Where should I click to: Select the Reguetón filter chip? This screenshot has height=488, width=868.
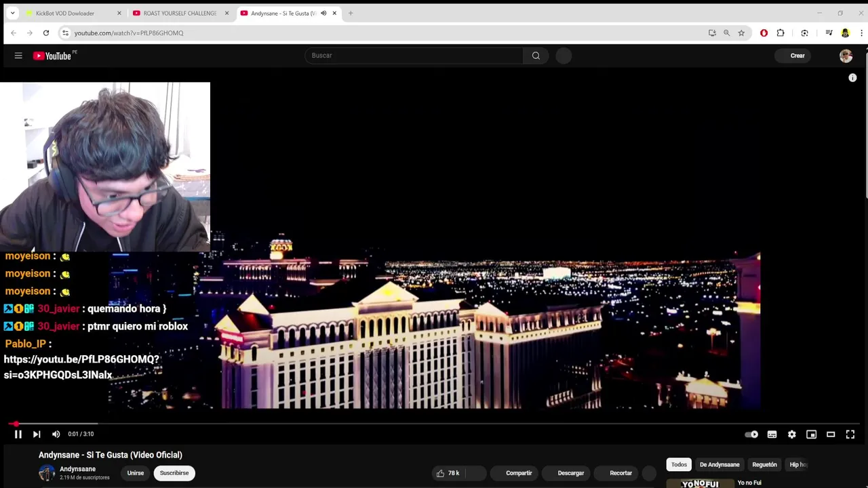764,465
